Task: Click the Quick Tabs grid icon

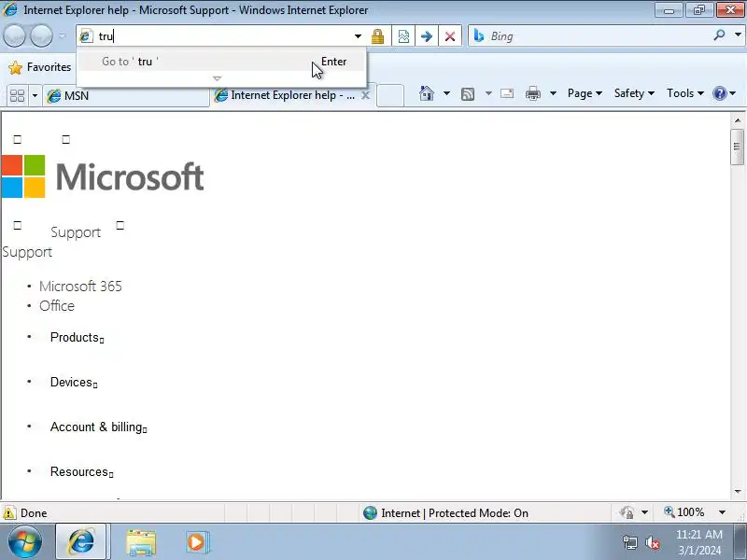Action: point(17,96)
